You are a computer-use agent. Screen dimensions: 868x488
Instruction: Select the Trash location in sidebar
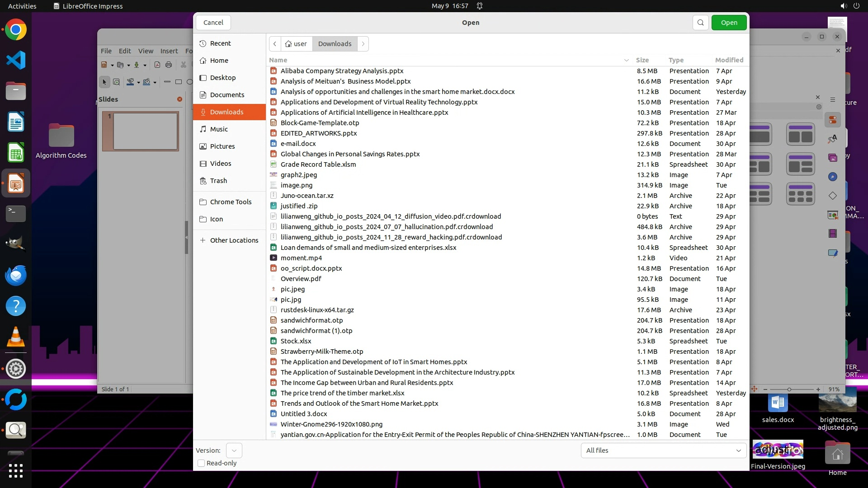click(x=218, y=181)
